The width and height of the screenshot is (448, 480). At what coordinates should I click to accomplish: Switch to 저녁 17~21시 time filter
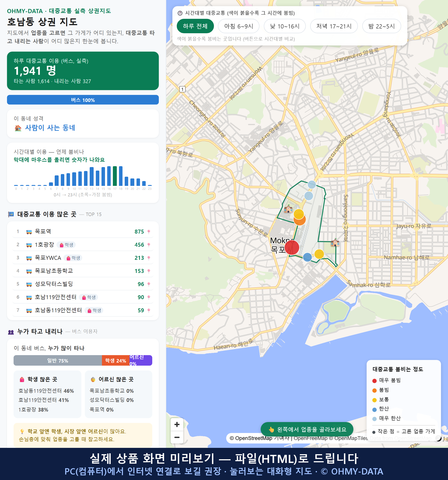[x=334, y=26]
